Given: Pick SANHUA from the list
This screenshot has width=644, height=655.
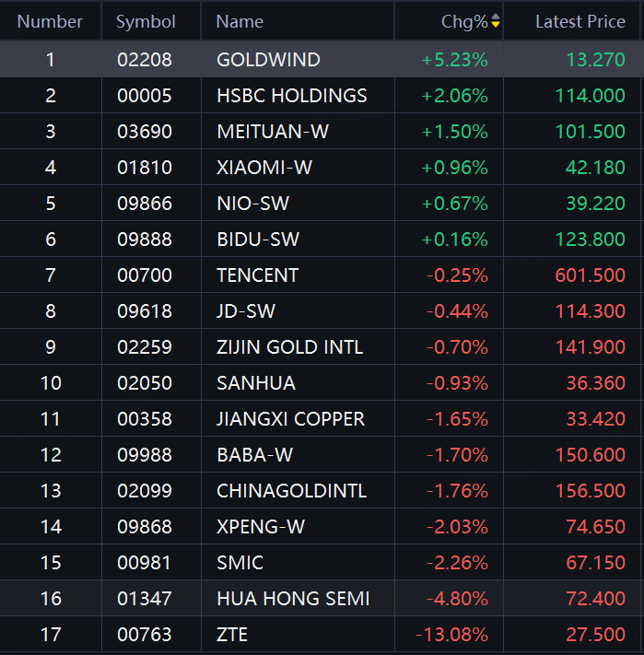Looking at the screenshot, I should pyautogui.click(x=256, y=383).
